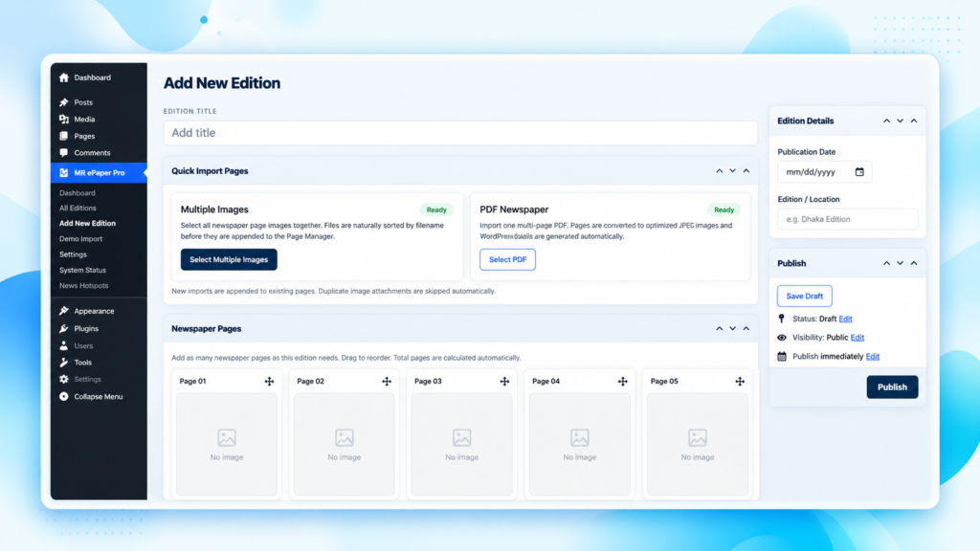Click the Appearance brush icon
Viewport: 980px width, 551px height.
[64, 311]
